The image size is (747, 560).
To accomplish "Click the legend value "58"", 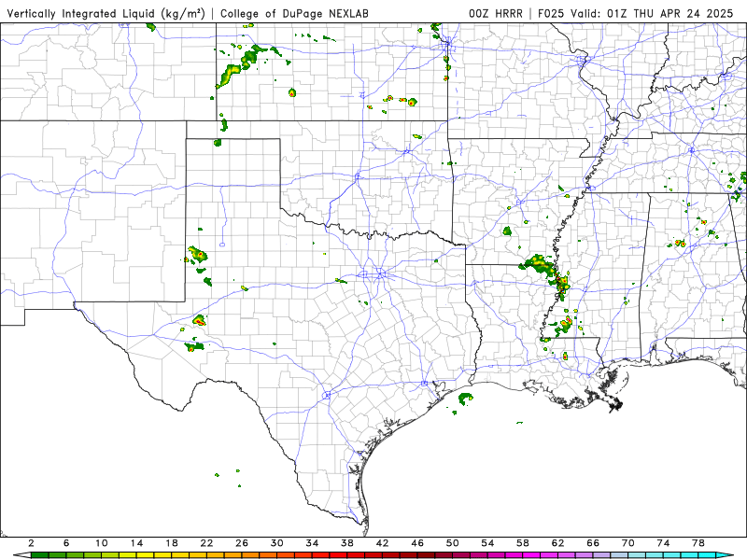I will pos(523,543).
